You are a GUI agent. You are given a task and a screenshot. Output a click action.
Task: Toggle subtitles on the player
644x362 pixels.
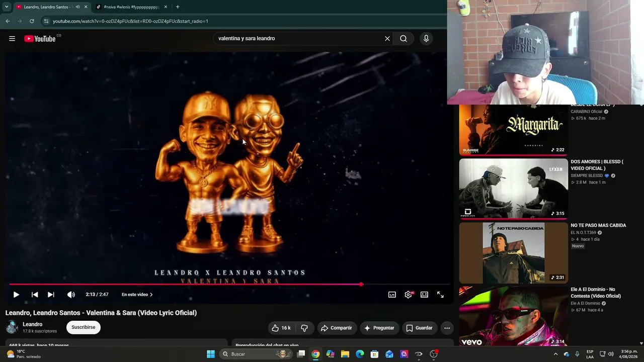[x=392, y=295]
